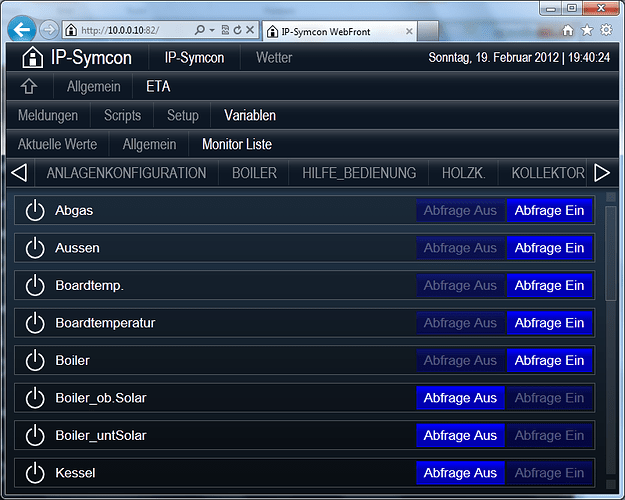The width and height of the screenshot is (625, 500).
Task: Switch to the Allgemein tab beside ETA
Action: point(94,86)
